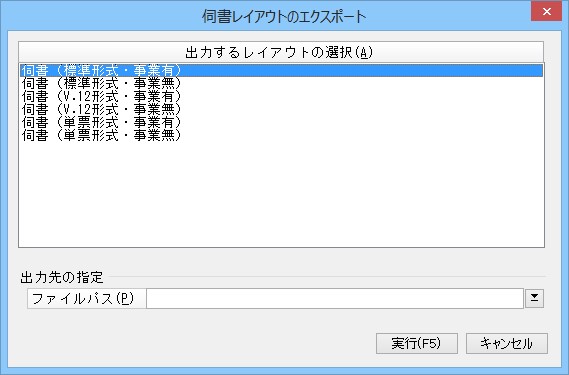
Task: Choose 伺書（V.12形式・事業有） layout
Action: 281,96
